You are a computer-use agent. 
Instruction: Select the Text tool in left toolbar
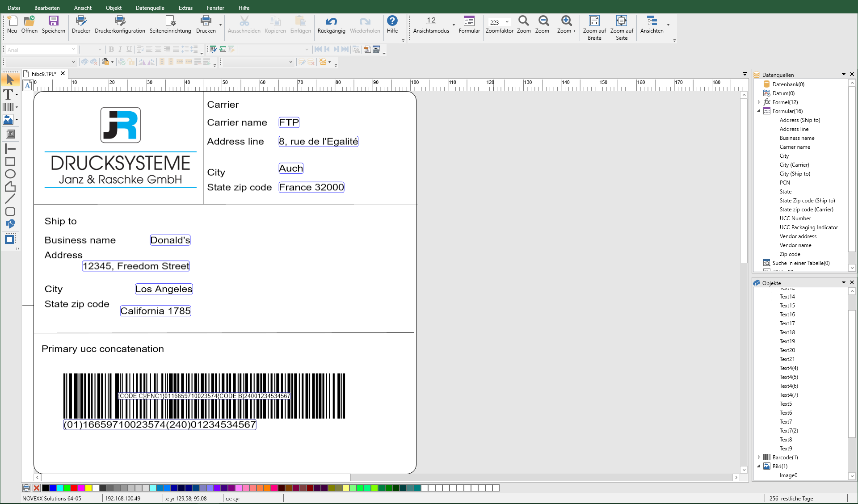point(8,94)
